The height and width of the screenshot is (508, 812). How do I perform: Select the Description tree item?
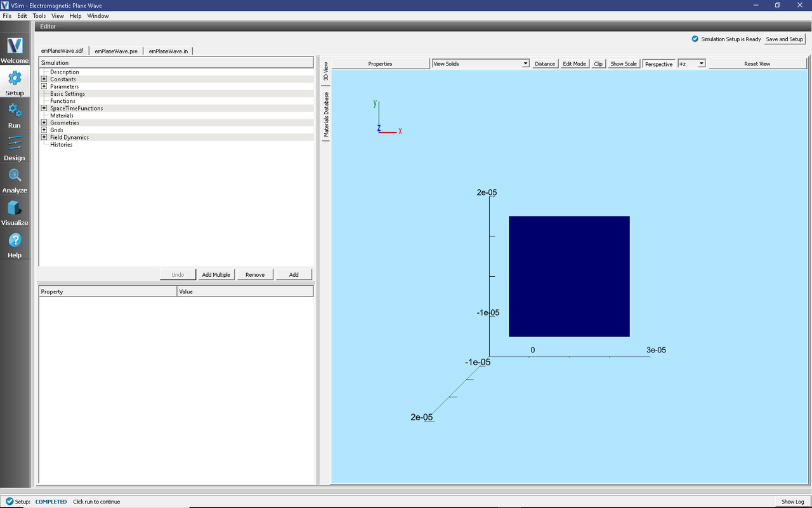pyautogui.click(x=65, y=72)
